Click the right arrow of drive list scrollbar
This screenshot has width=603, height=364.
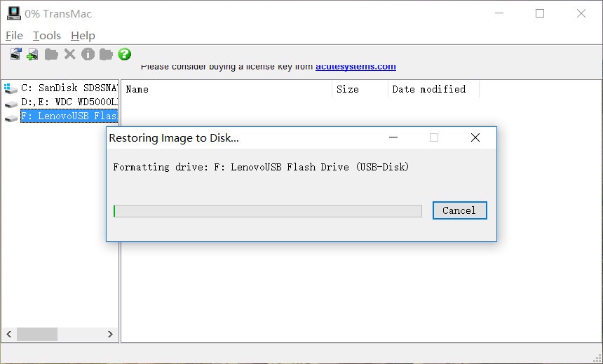111,335
